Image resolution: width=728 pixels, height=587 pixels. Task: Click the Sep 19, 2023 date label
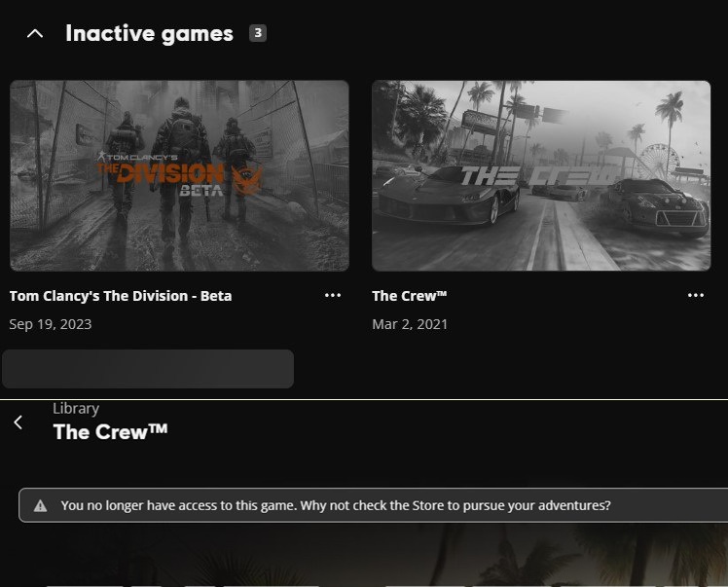51,324
